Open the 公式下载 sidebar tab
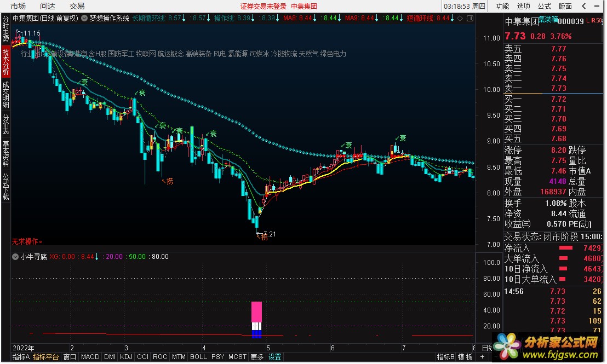 6,187
